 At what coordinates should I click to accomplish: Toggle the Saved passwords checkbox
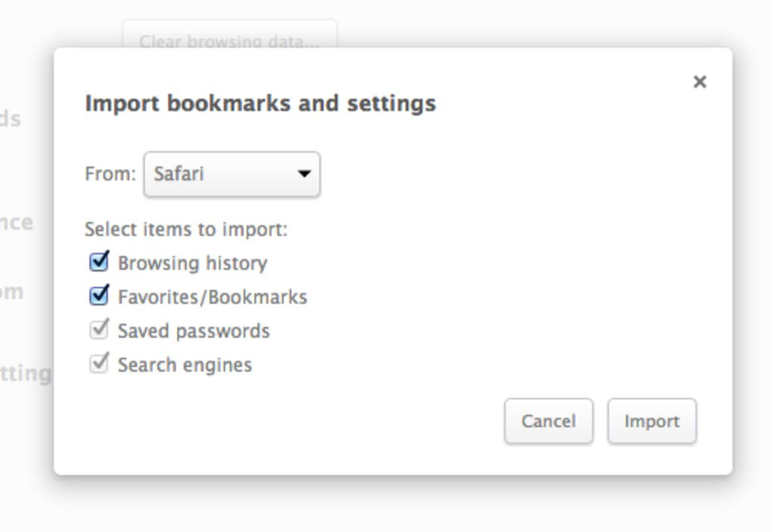pyautogui.click(x=99, y=330)
